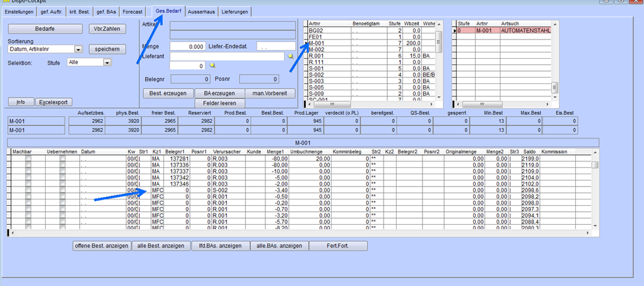Viewport: 644px width, 286px height.
Task: Open the Sortierung dropdown (Datum, Artikelnr)
Action: coord(78,49)
